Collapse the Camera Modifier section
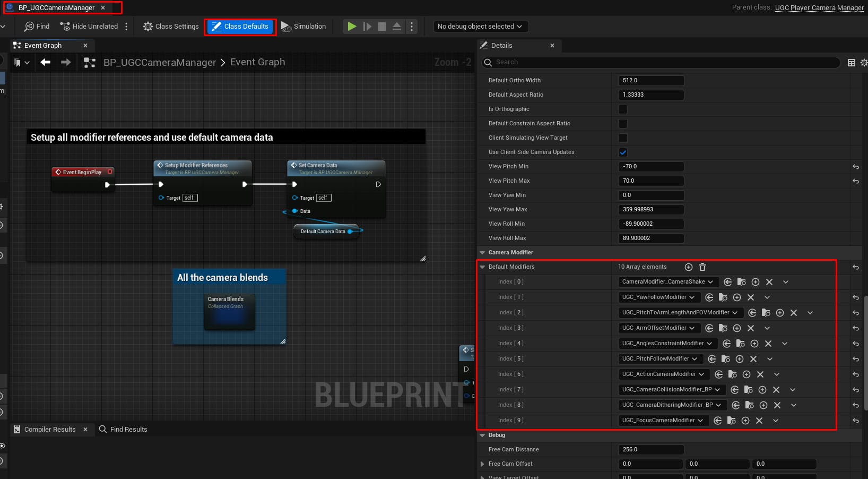This screenshot has width=868, height=479. pyautogui.click(x=482, y=252)
